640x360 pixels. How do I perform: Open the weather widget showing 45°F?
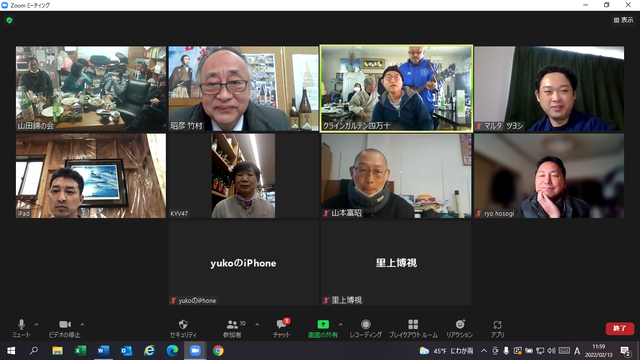tap(446, 351)
